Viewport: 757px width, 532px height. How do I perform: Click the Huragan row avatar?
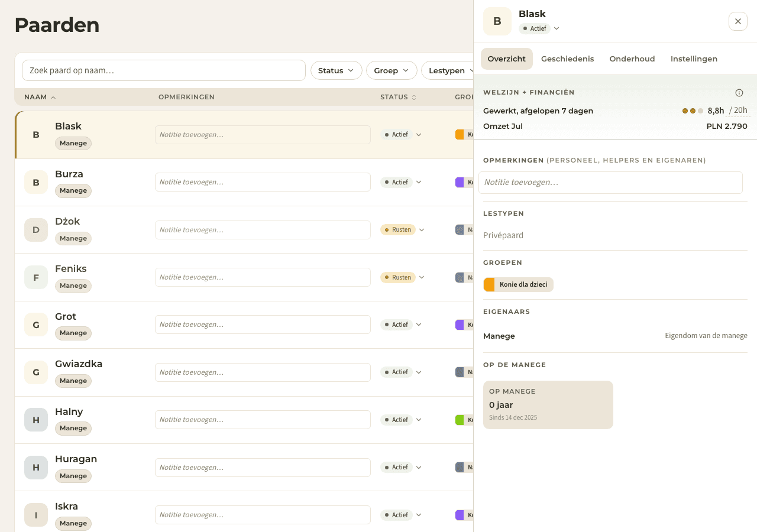coord(36,467)
